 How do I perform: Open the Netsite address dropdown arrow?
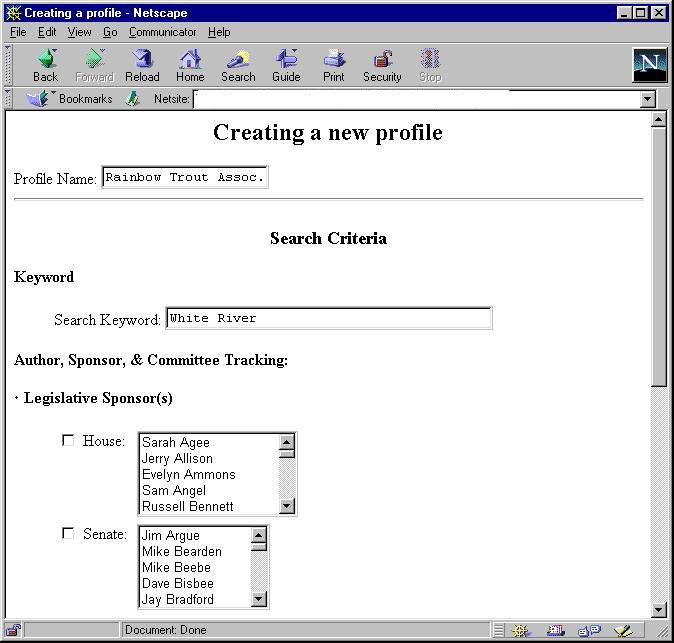point(647,99)
